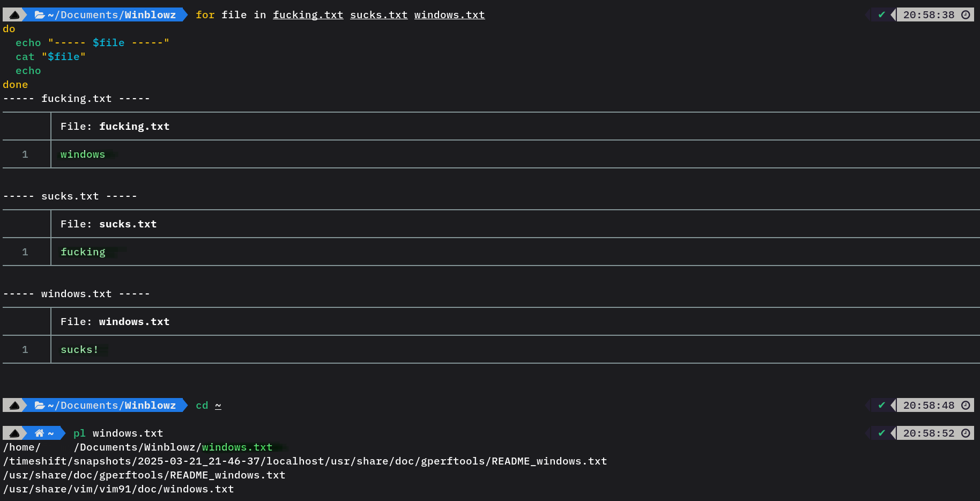Open the underlined windows.txt argument in the for-loop

tap(449, 15)
